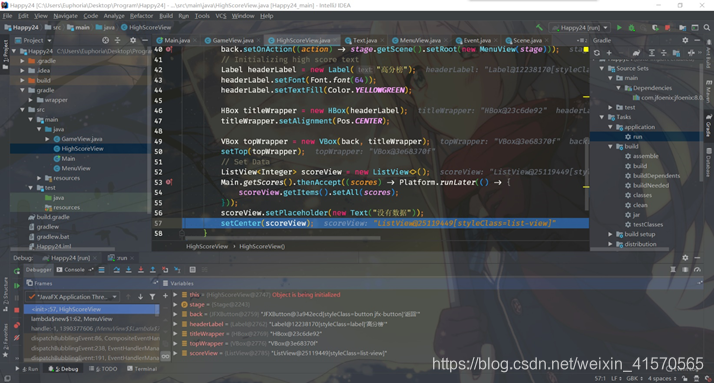Viewport: 714px width, 383px height.
Task: Click the Step Over debugger icon
Action: tap(117, 270)
